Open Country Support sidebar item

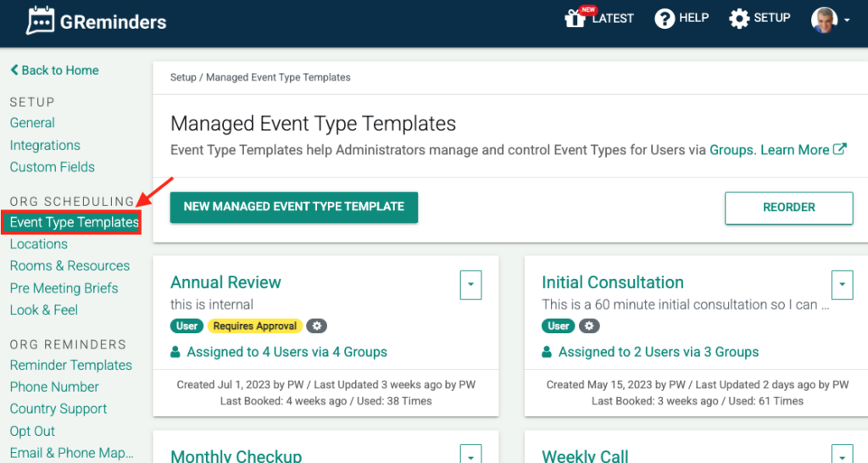click(x=58, y=409)
